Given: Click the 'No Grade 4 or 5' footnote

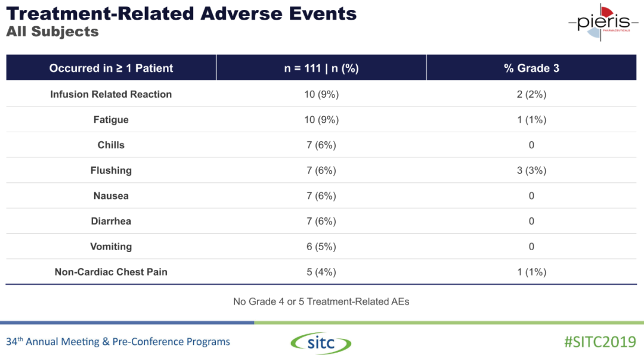Looking at the screenshot, I should [321, 301].
